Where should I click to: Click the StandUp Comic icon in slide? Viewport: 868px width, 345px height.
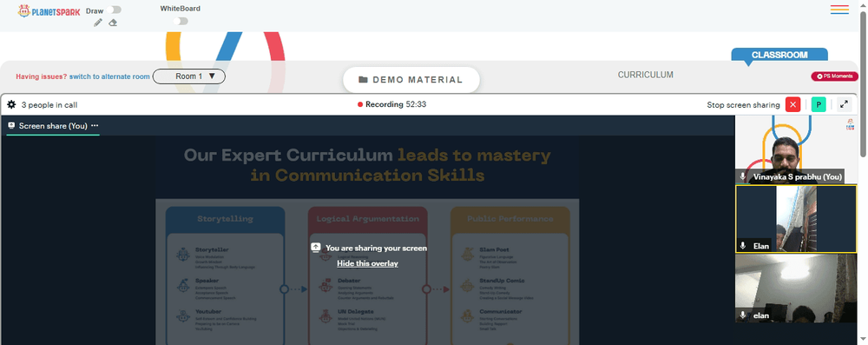[468, 286]
